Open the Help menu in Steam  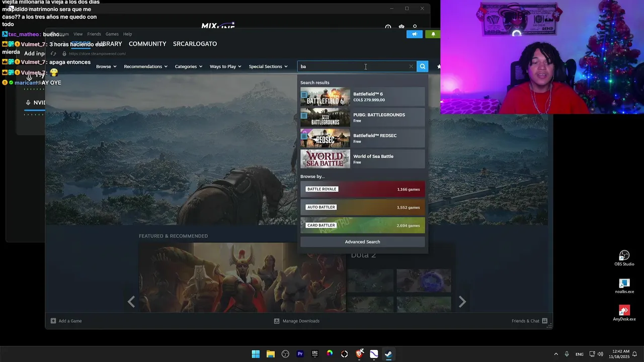127,34
